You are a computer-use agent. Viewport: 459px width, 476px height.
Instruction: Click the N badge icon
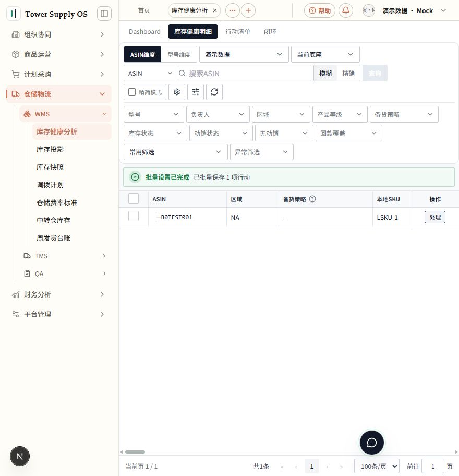point(20,456)
